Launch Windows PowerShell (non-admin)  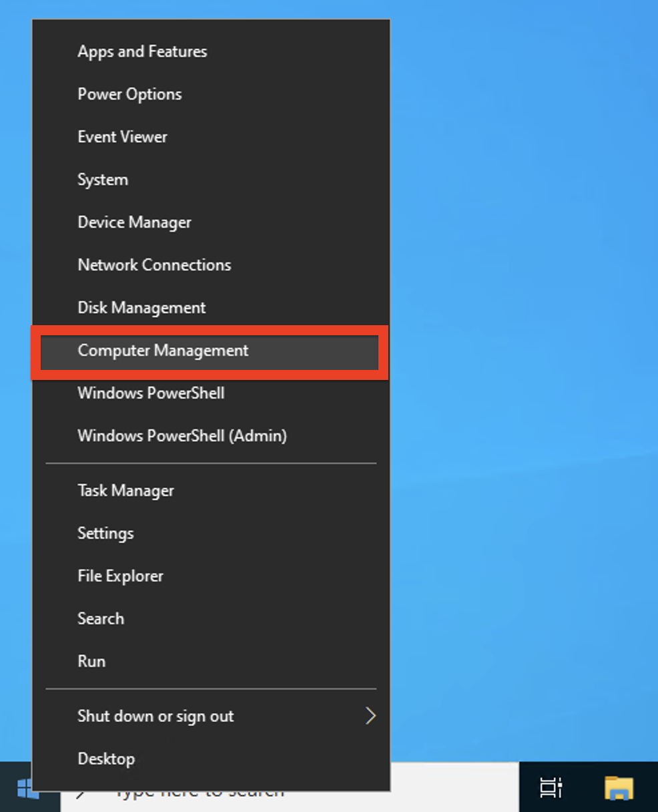point(211,393)
